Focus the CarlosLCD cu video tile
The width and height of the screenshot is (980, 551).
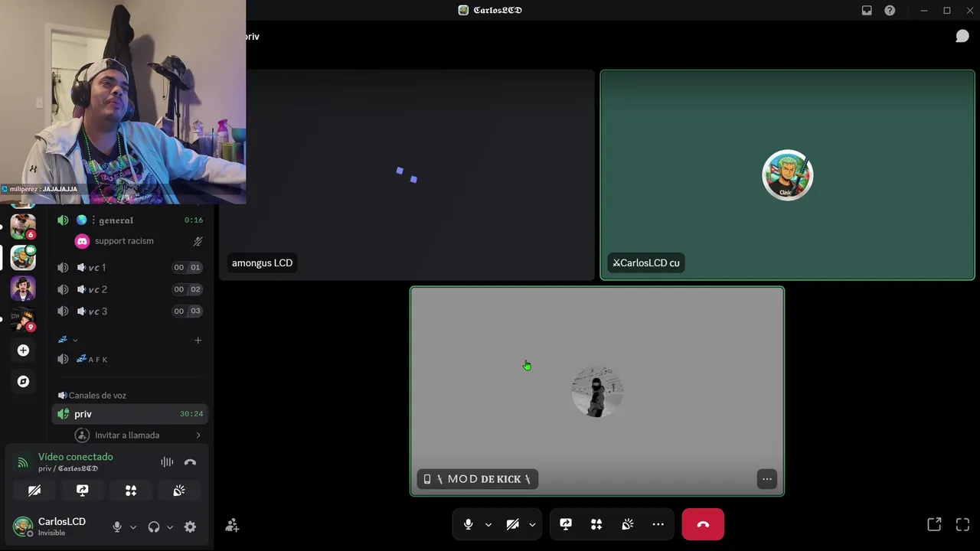click(x=787, y=175)
